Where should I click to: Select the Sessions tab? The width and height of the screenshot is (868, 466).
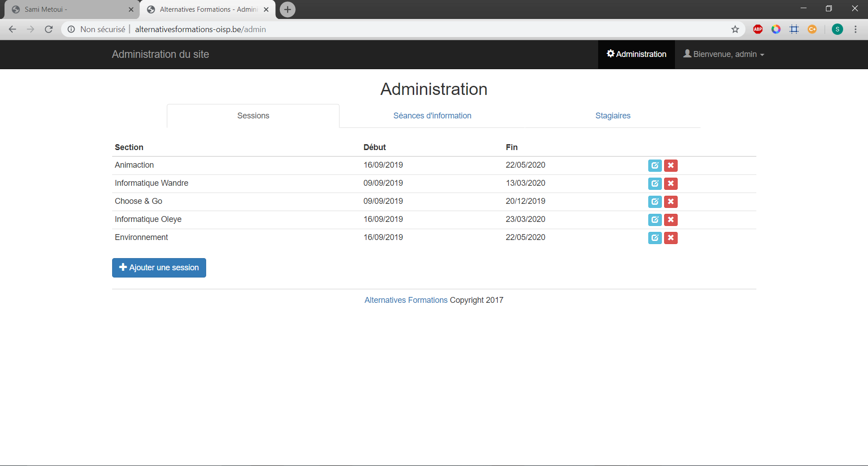click(253, 116)
